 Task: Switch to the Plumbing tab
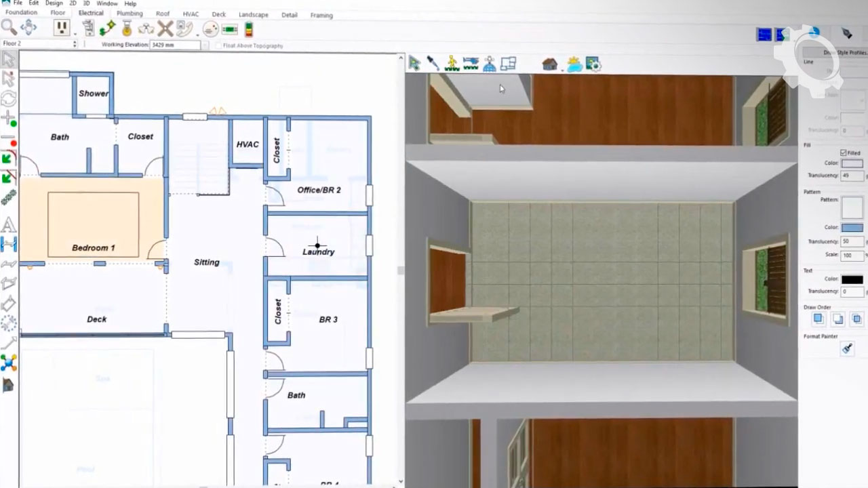pyautogui.click(x=129, y=14)
